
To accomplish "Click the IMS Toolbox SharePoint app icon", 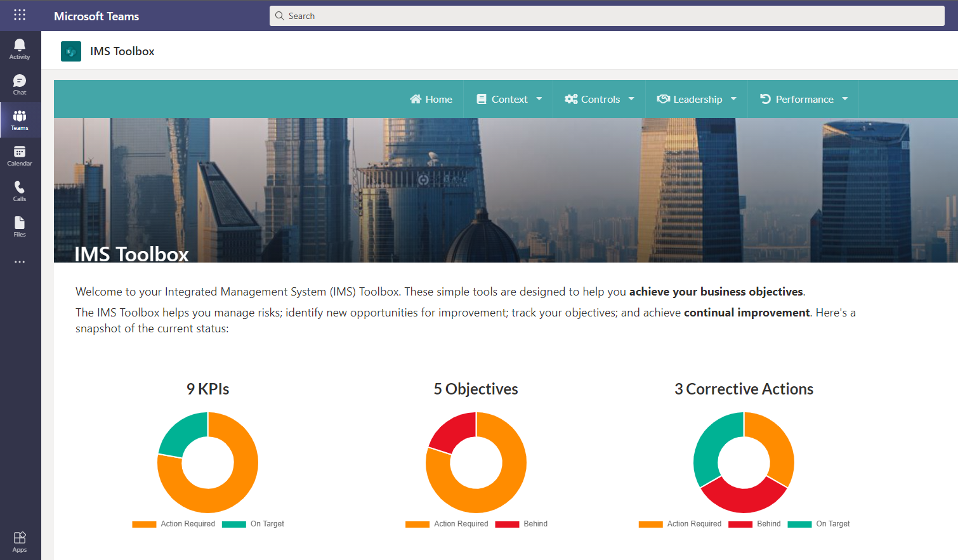I will pyautogui.click(x=71, y=51).
